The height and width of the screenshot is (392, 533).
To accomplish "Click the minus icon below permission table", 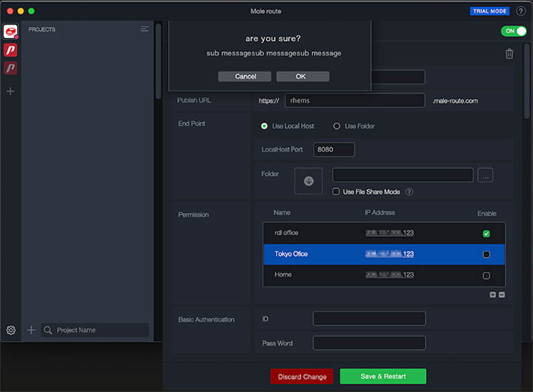I will click(x=502, y=295).
